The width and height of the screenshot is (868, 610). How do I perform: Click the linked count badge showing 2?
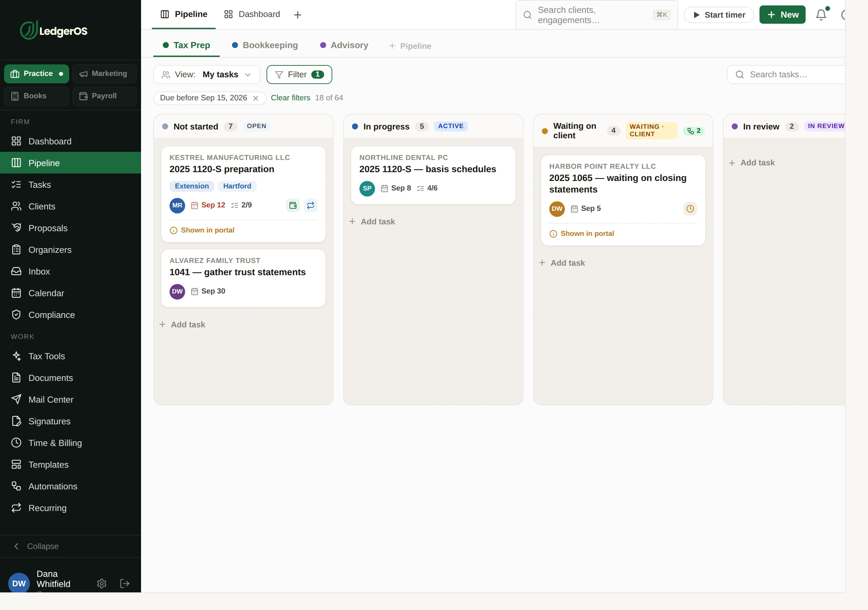coord(694,131)
